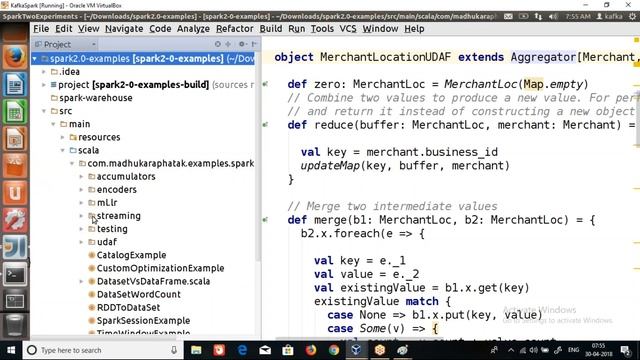Click gutter override marker beside def merge
Viewport: 640px width, 360px height.
265,220
